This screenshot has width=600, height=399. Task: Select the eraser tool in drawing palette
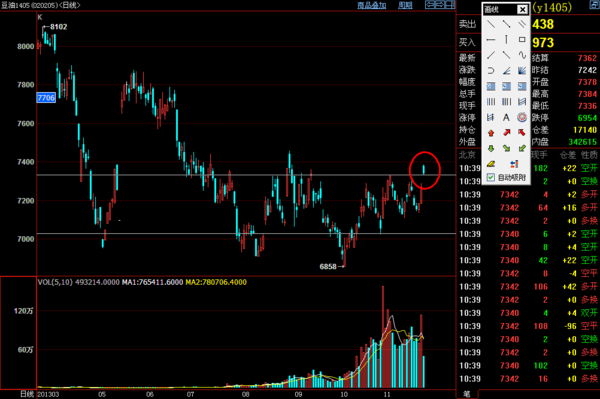click(491, 164)
